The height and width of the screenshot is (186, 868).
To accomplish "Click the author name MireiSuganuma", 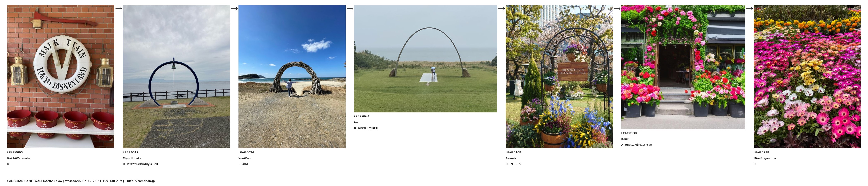I will click(x=765, y=158).
